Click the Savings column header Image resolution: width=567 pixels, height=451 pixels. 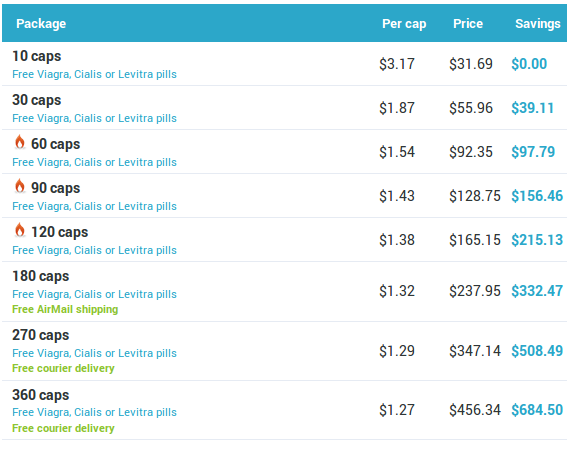pos(538,24)
